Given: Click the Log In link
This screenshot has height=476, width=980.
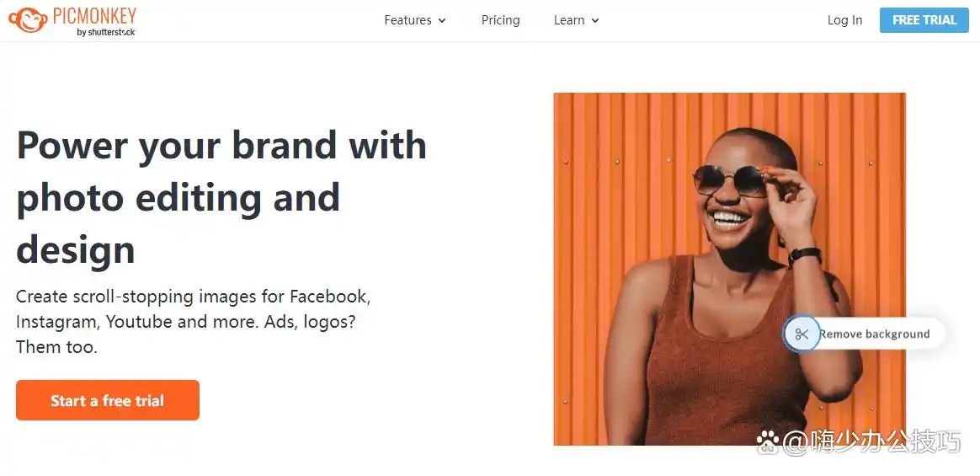Looking at the screenshot, I should coord(844,20).
